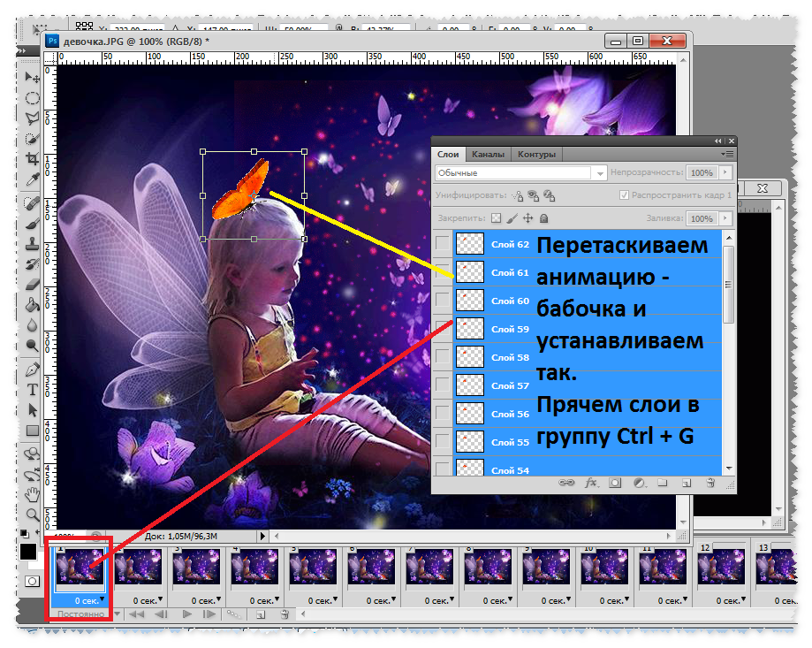
Task: Select the Type tool
Action: pos(32,390)
